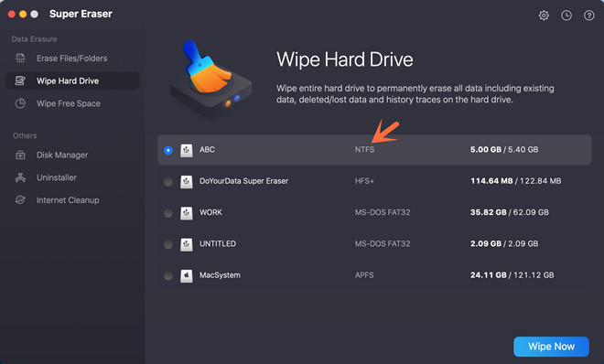Viewport: 604px width, 364px height.
Task: Click the NTFS file system label
Action: click(364, 149)
